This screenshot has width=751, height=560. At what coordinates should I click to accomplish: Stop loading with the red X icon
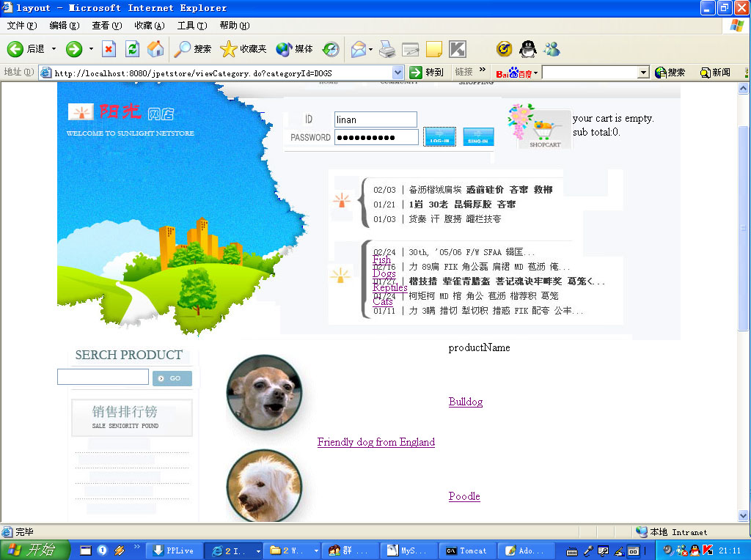pyautogui.click(x=109, y=49)
